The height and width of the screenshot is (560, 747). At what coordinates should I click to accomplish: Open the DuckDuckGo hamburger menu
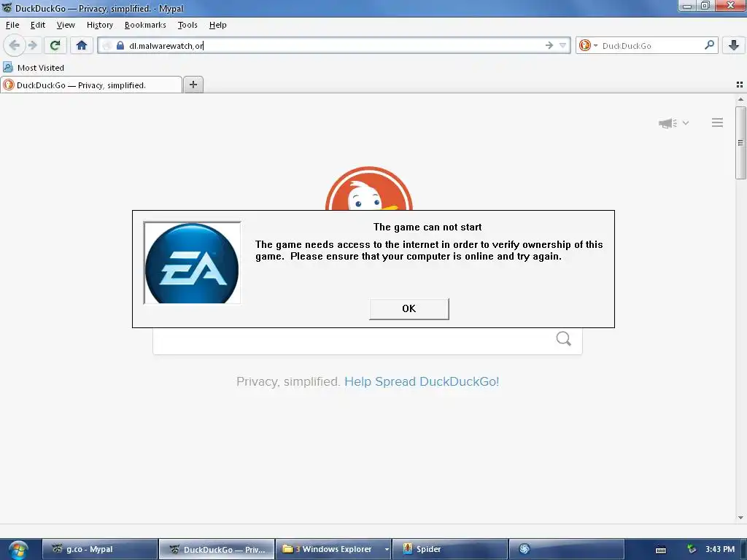click(717, 122)
